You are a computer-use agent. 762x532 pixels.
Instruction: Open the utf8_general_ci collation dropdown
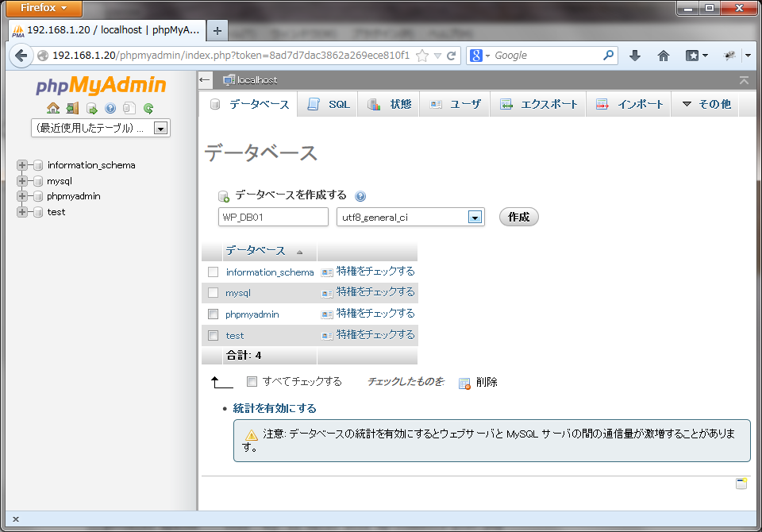click(x=410, y=217)
